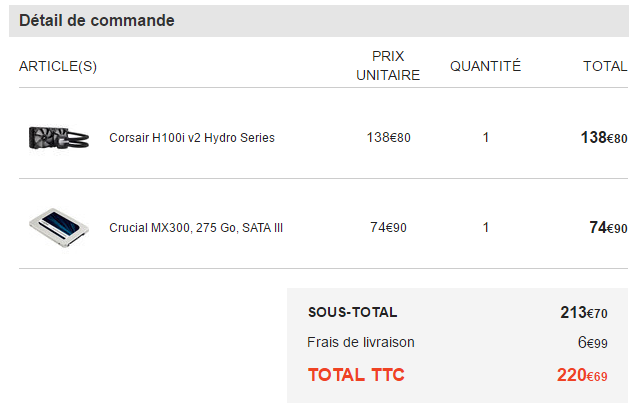The image size is (630, 411).
Task: Click the SOUS-TOTAL label
Action: (x=352, y=312)
